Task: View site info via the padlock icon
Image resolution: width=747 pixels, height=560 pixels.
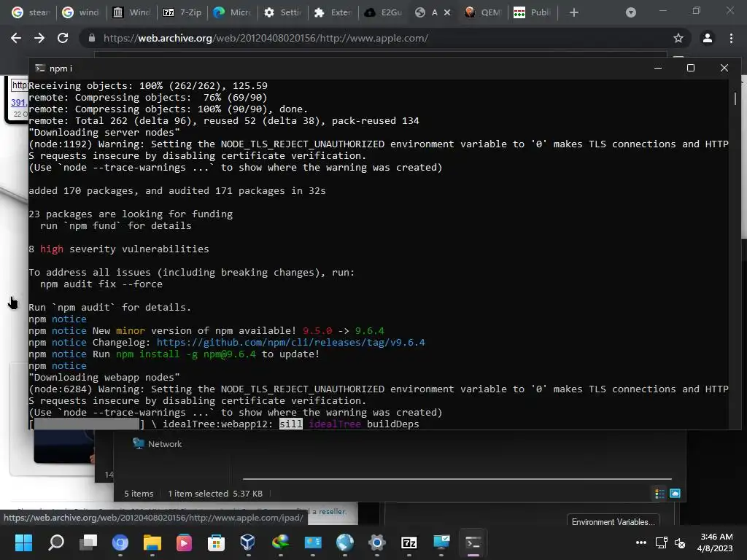Action: point(91,38)
